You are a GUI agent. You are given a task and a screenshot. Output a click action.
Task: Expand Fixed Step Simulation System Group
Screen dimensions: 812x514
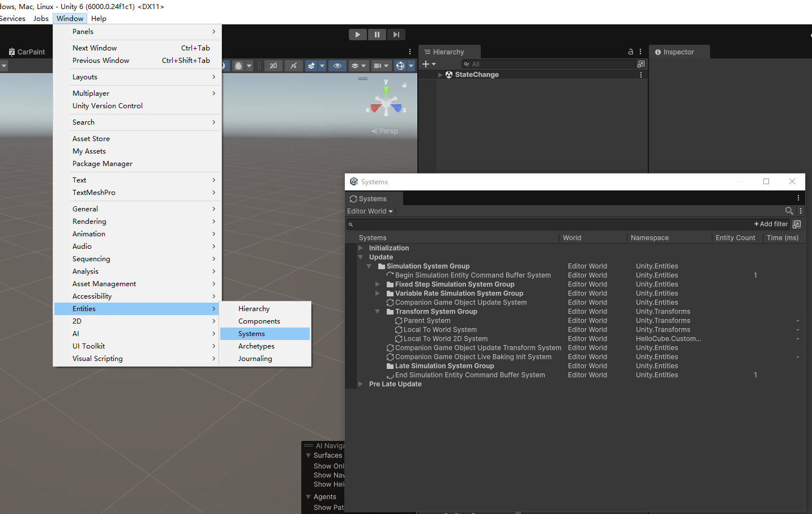pos(378,284)
